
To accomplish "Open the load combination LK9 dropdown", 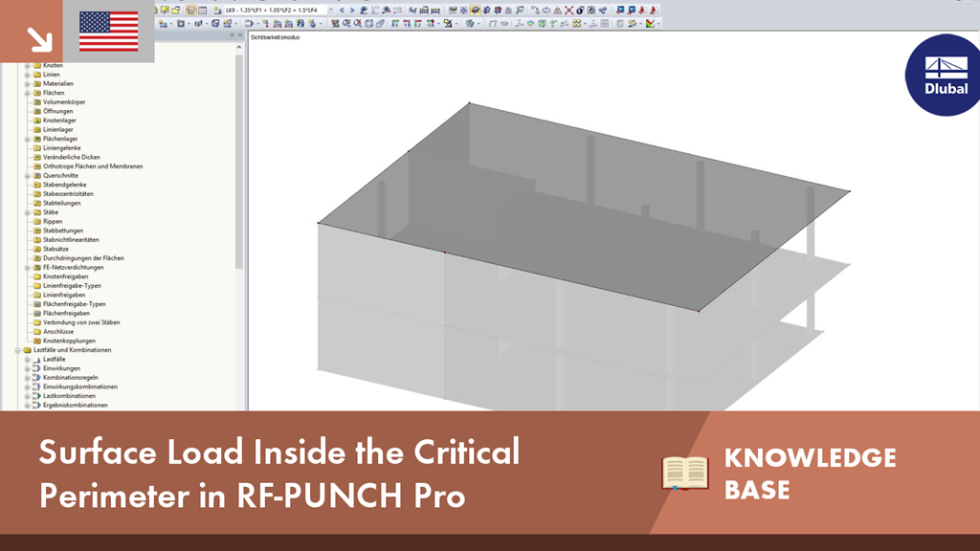I will click(x=330, y=10).
